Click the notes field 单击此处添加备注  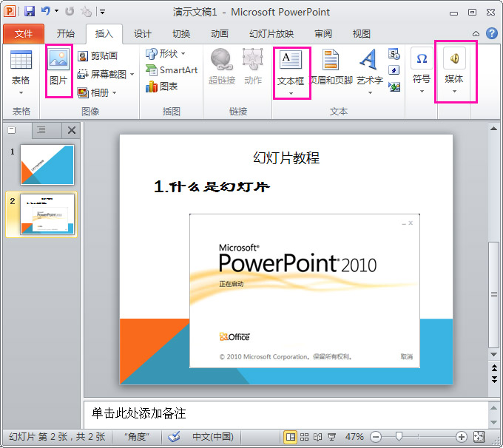point(286,414)
